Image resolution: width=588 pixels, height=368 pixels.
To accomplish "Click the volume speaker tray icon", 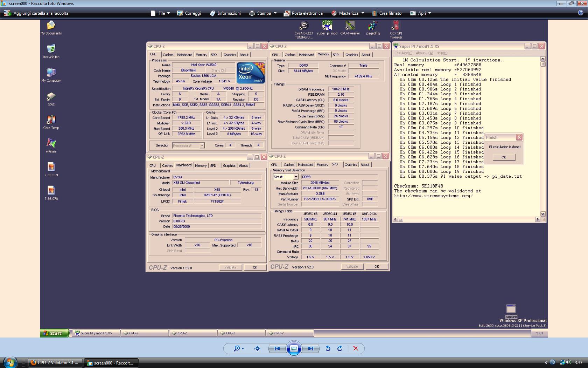I will [568, 362].
